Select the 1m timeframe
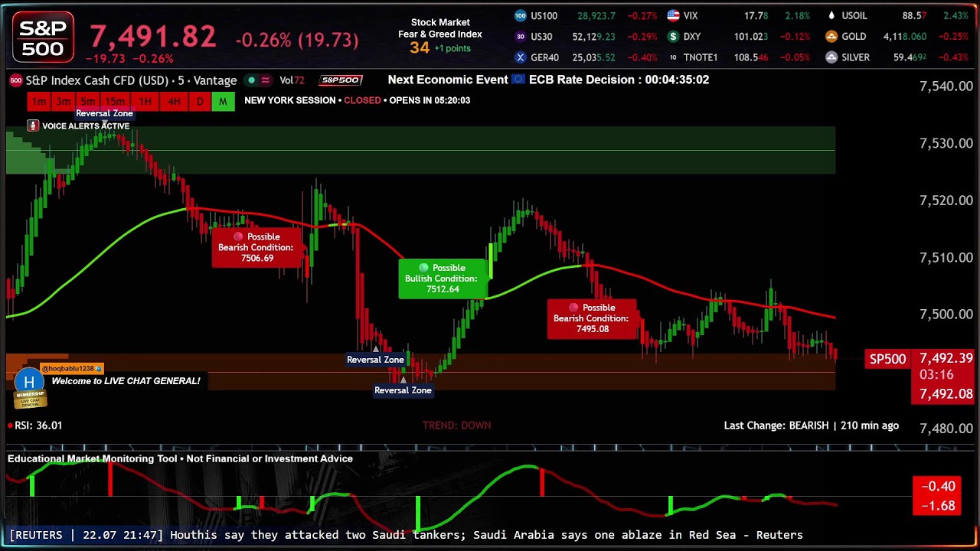Screen dimensions: 980x551 click(39, 102)
